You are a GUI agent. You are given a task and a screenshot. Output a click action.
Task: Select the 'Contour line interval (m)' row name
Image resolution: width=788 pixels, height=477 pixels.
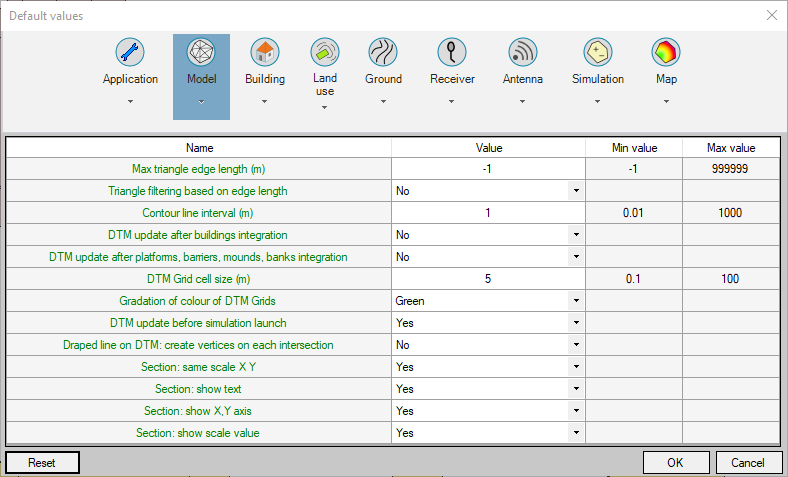[x=198, y=213]
